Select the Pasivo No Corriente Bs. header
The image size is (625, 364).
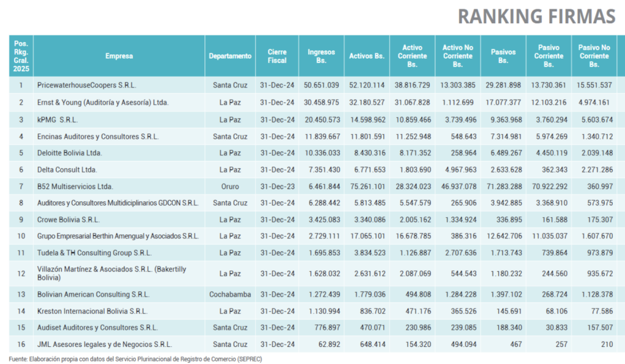click(x=594, y=56)
